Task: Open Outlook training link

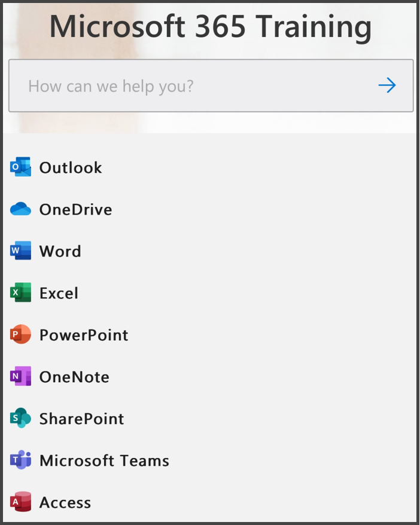Action: 71,167
